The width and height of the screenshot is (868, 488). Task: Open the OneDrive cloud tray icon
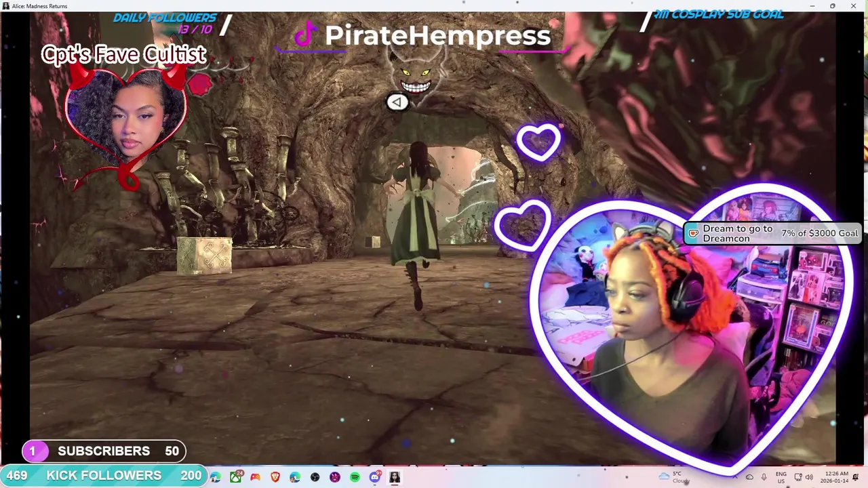click(x=749, y=477)
